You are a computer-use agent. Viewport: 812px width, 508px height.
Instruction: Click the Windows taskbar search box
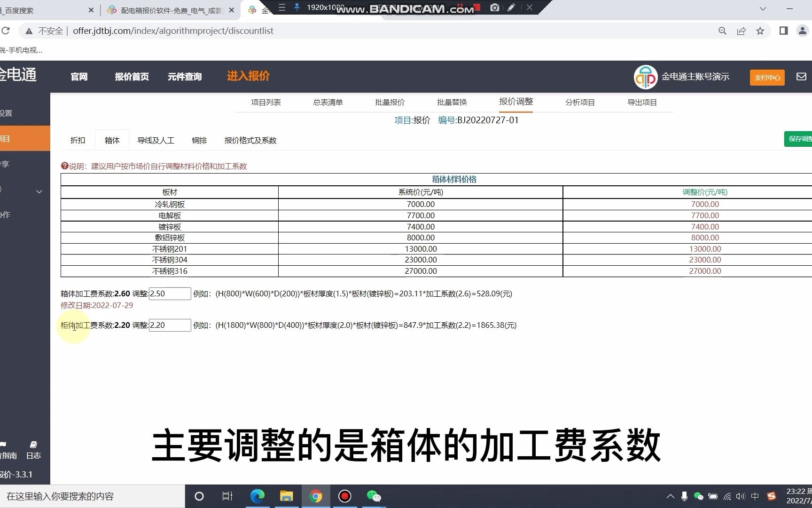[x=92, y=496]
